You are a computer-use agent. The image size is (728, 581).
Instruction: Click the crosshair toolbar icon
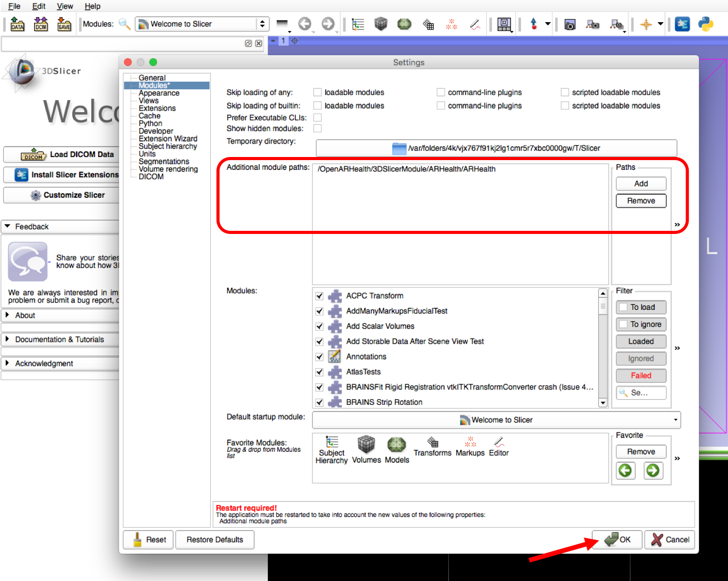pos(646,24)
